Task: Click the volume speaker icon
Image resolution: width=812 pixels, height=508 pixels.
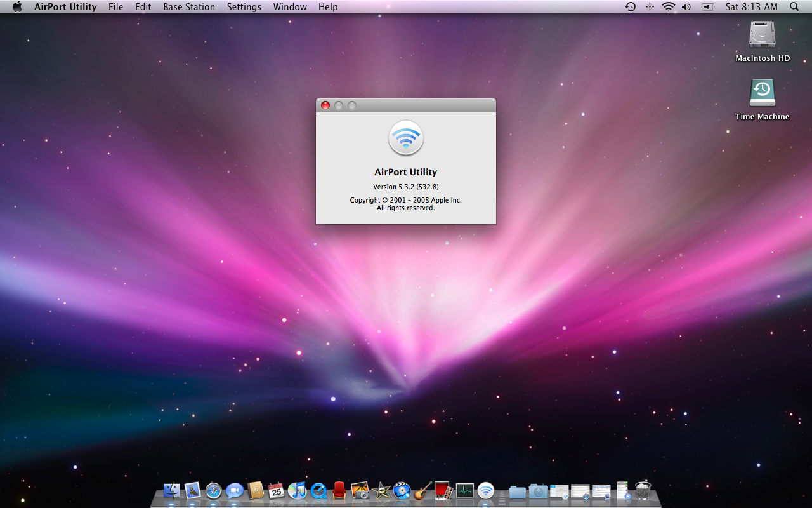Action: (686, 7)
